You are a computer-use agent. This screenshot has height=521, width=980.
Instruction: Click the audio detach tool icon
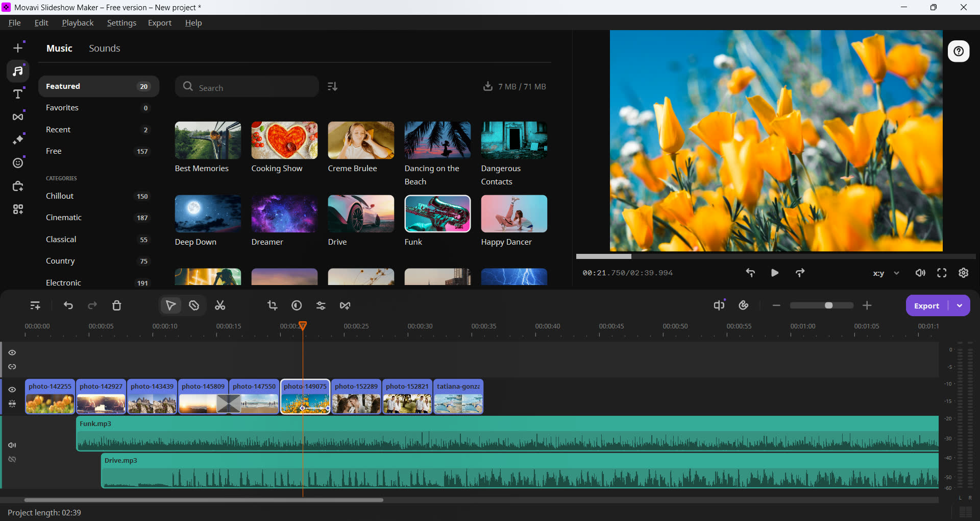click(719, 305)
